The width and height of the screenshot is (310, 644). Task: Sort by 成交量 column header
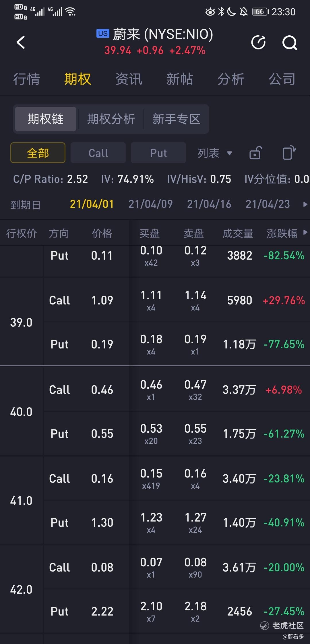tap(238, 233)
